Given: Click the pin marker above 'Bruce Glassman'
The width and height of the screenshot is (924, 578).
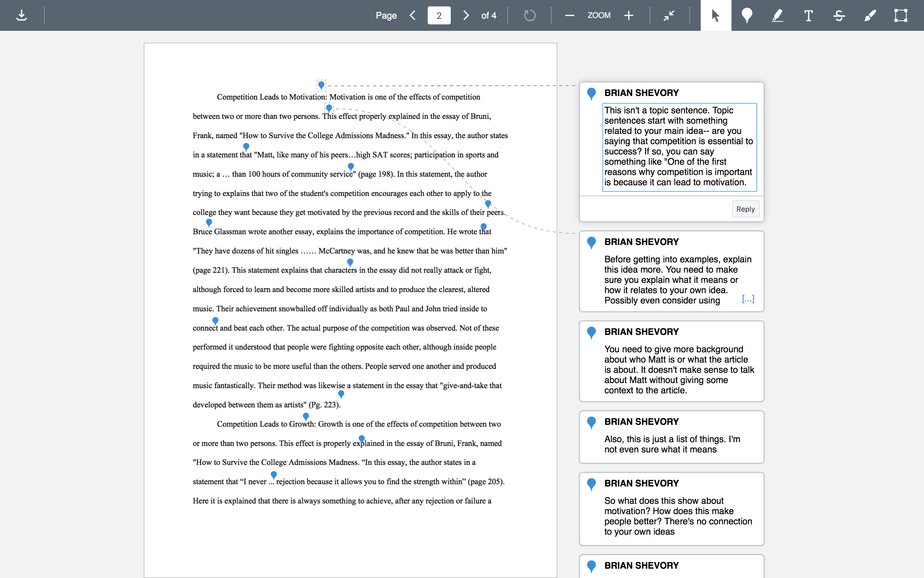Looking at the screenshot, I should (x=209, y=222).
